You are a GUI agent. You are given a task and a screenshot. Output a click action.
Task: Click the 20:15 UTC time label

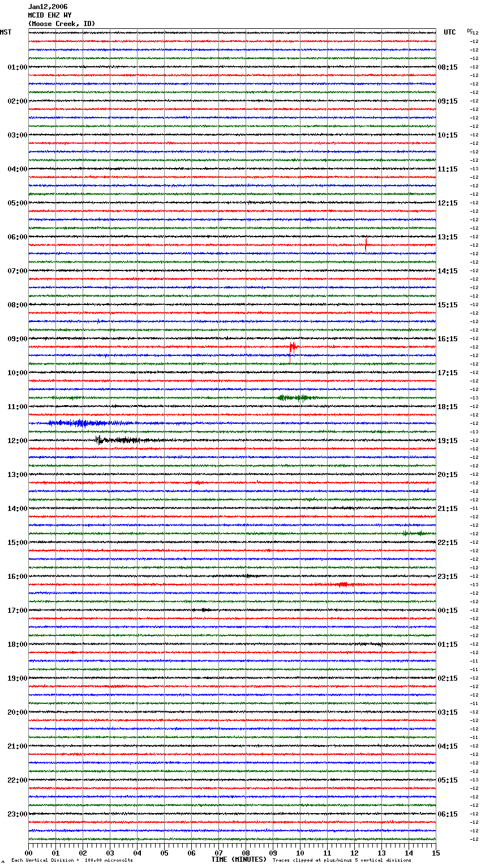point(448,475)
